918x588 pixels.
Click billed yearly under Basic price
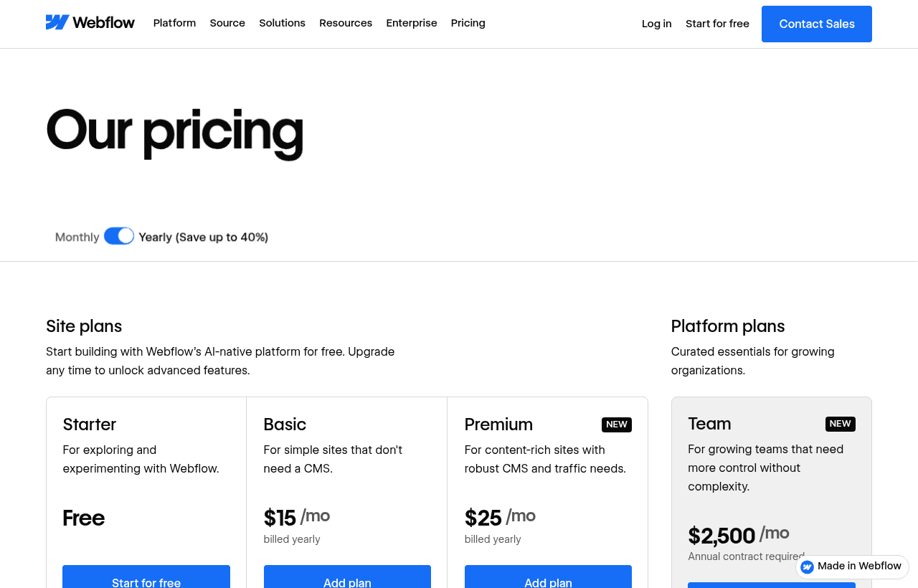coord(292,539)
